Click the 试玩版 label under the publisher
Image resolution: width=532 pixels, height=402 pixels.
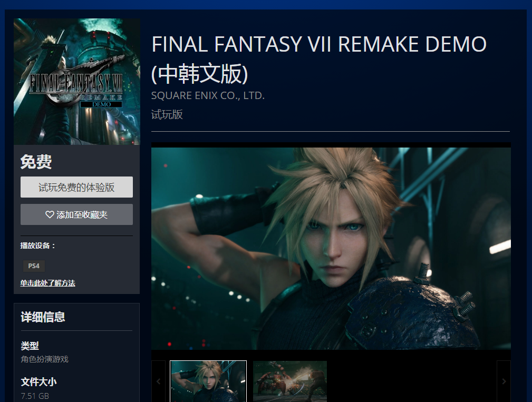(167, 114)
